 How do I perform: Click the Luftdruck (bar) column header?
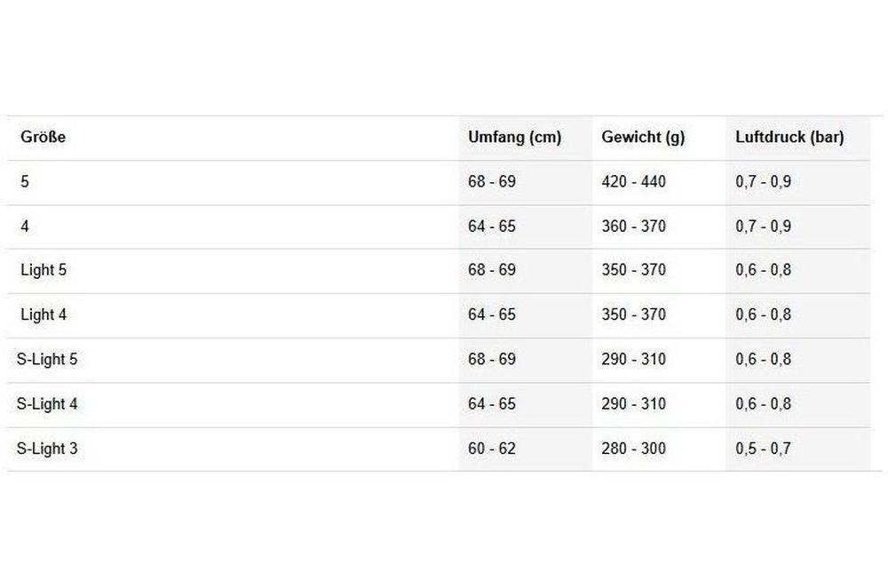(789, 138)
